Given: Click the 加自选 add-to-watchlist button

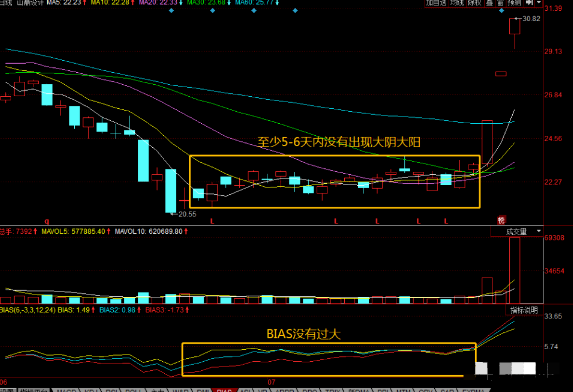Looking at the screenshot, I should click(x=436, y=3).
